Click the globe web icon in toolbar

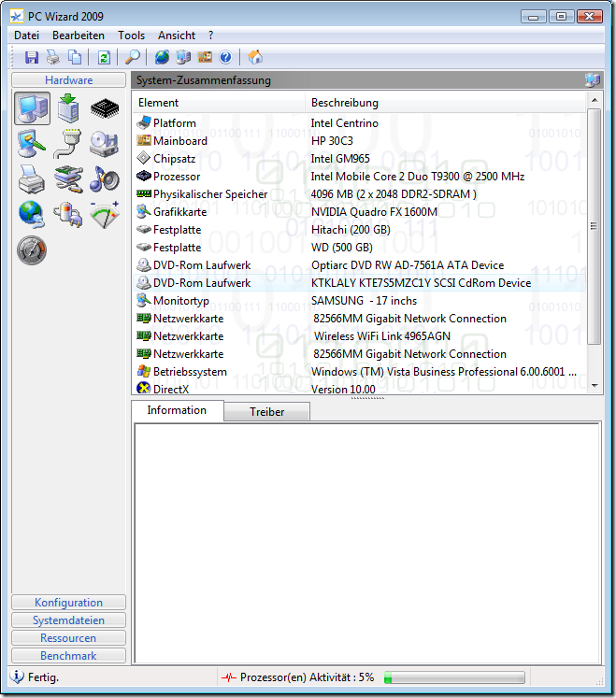(x=162, y=57)
